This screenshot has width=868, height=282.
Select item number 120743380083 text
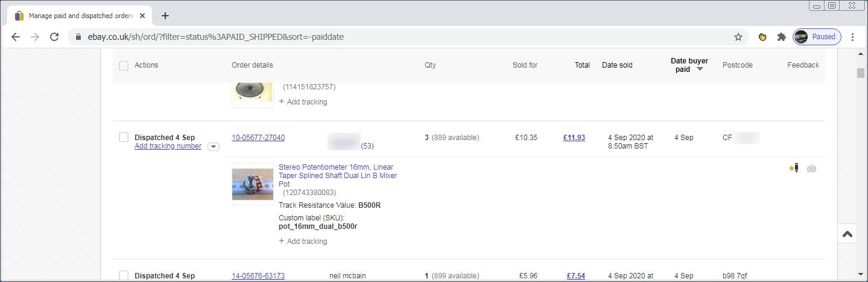tap(309, 193)
